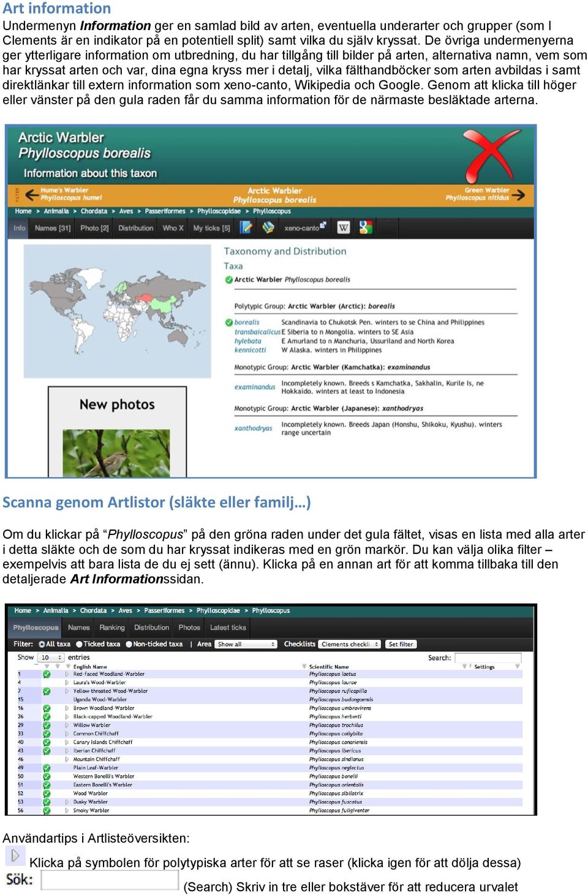588x896 pixels.
Task: Open the My ticks [5] tab
Action: [x=211, y=228]
